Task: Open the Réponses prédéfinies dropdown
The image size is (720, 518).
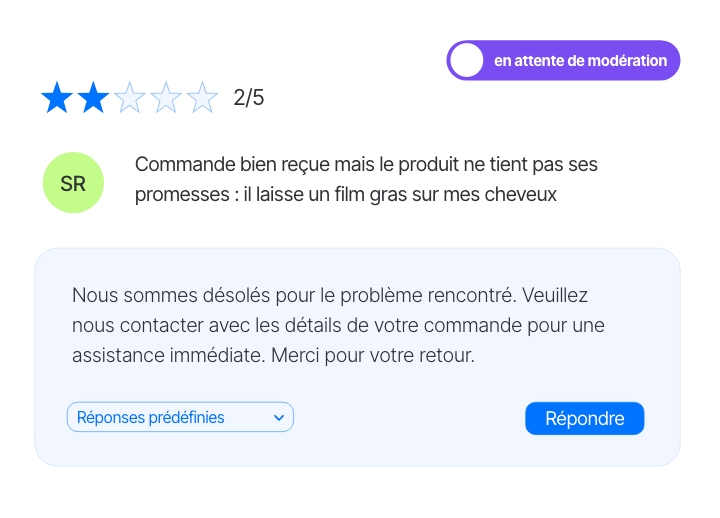Action: [180, 417]
